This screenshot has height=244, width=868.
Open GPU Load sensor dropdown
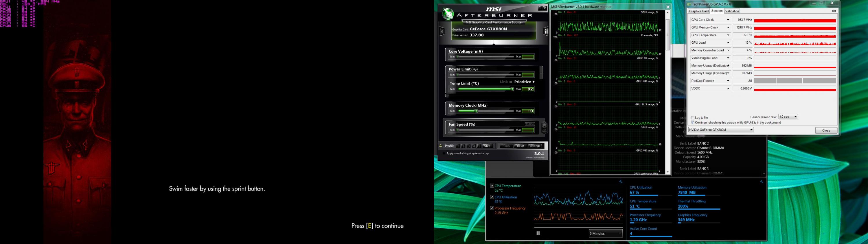[728, 43]
